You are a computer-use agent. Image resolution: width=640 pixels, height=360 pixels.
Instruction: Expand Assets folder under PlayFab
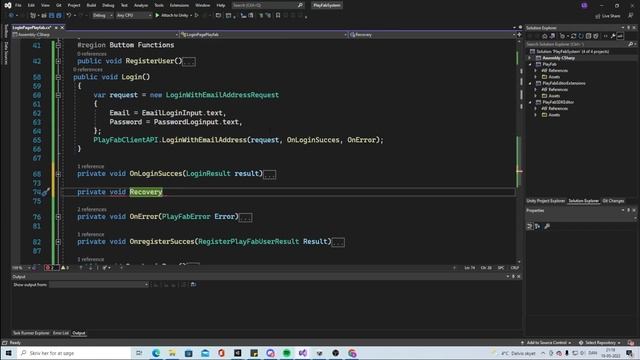(536, 77)
